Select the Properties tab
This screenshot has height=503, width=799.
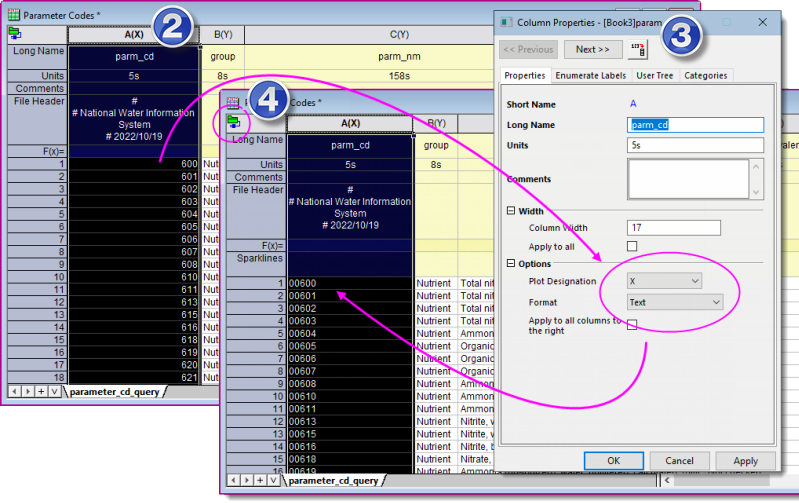pyautogui.click(x=525, y=75)
